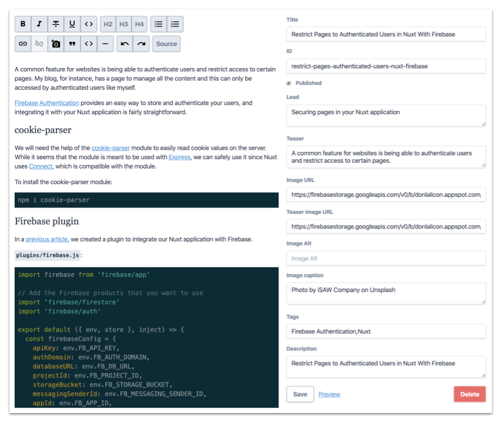Open the Preview link
Image resolution: width=504 pixels, height=423 pixels.
[x=329, y=394]
